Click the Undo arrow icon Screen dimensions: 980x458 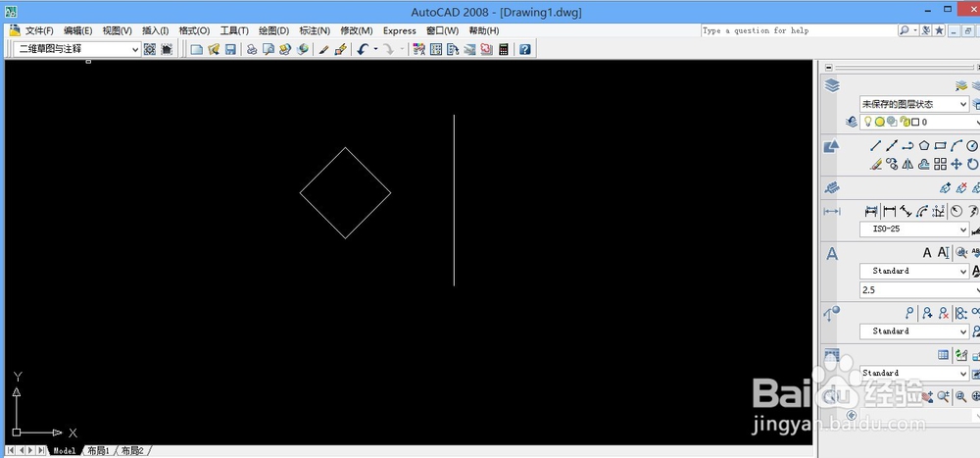(x=363, y=49)
